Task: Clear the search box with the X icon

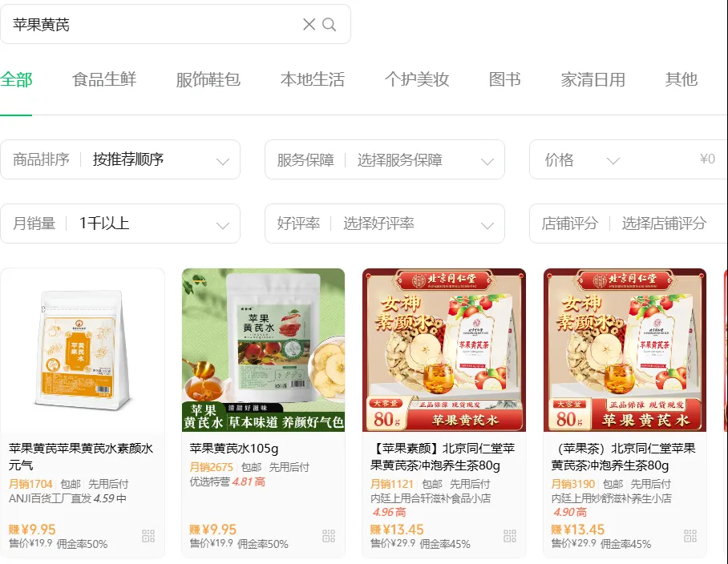Action: (309, 24)
